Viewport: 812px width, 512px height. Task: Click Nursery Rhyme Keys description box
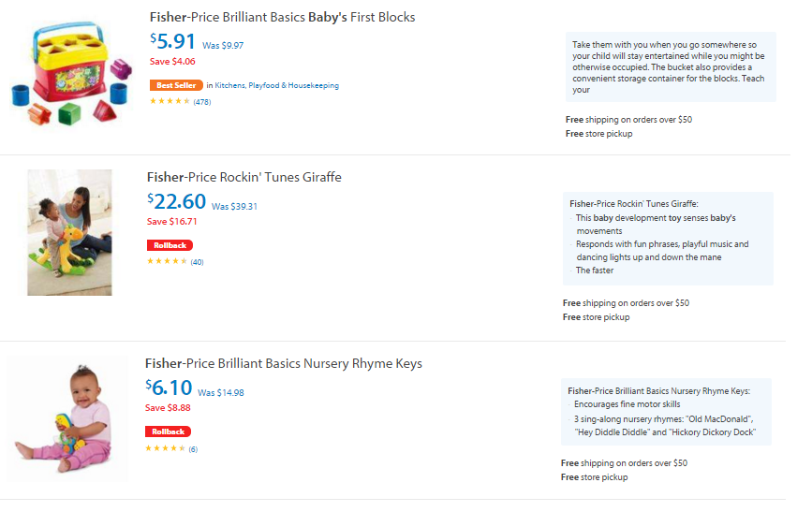point(666,412)
